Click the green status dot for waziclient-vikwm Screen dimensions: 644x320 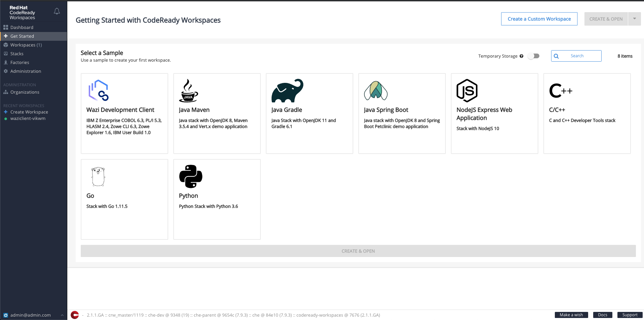(6, 119)
